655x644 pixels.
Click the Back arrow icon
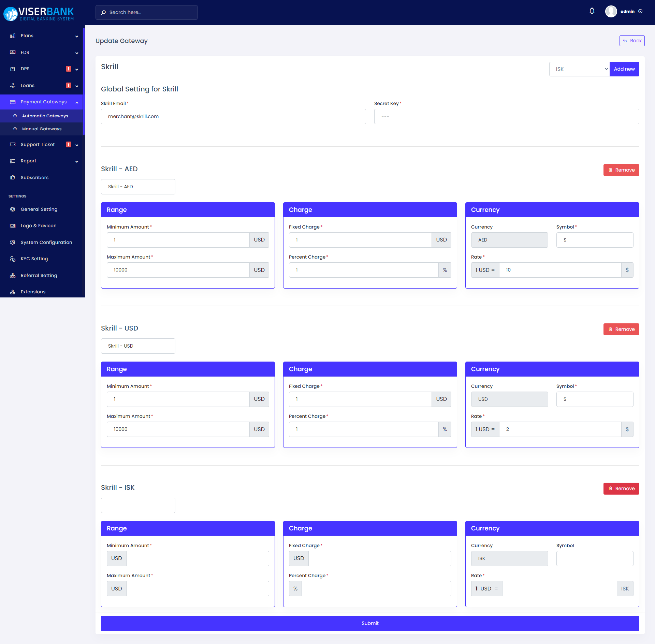tap(625, 41)
